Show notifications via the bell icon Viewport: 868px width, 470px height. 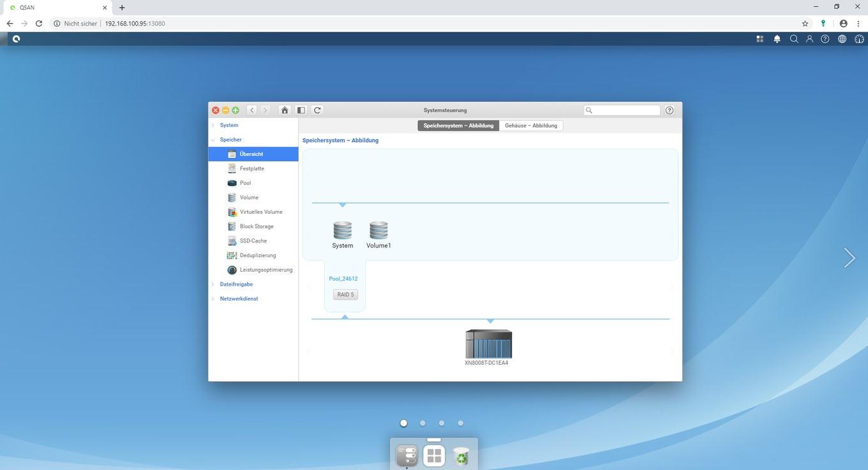[777, 39]
